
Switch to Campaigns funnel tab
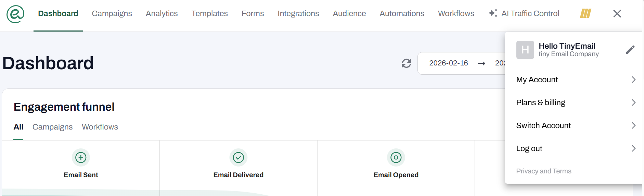tap(52, 127)
